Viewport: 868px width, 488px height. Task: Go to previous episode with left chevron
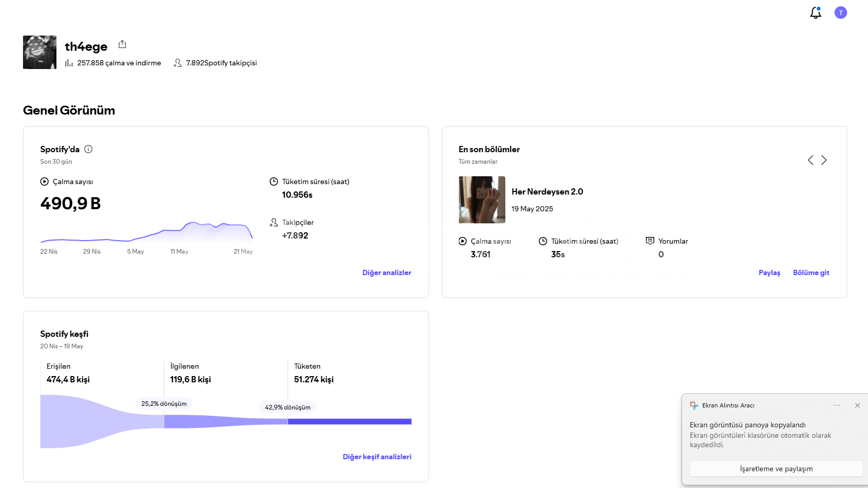pyautogui.click(x=810, y=160)
